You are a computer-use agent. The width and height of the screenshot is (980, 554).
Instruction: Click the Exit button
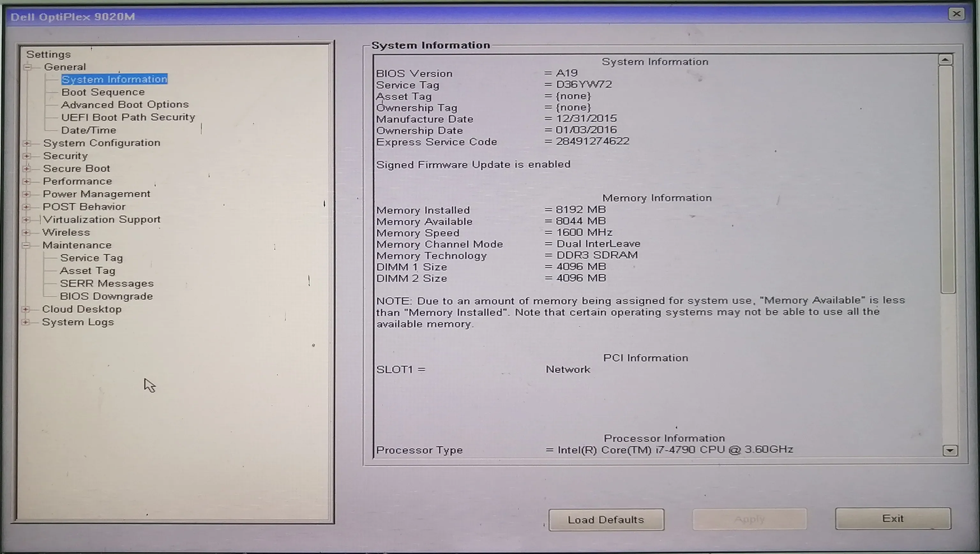pos(893,518)
